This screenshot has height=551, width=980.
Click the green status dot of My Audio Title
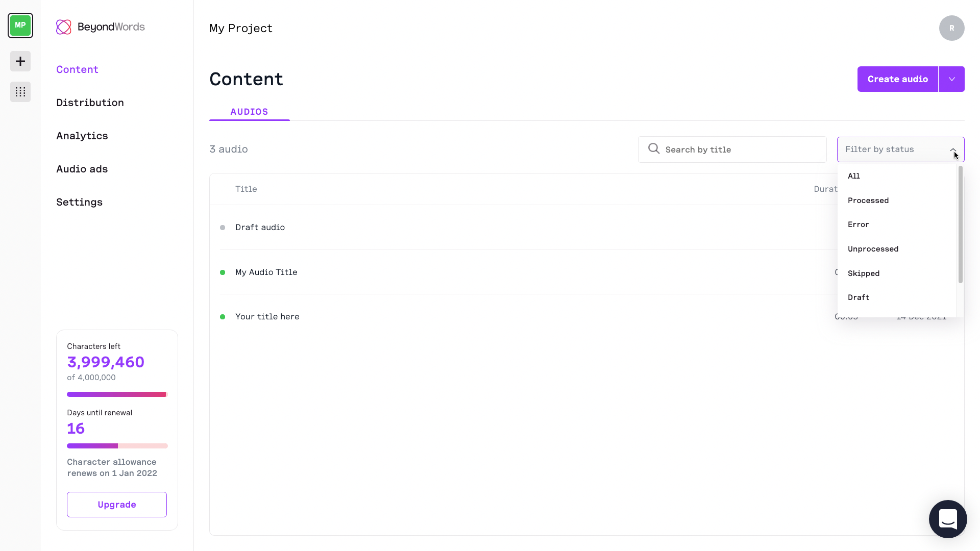point(223,272)
